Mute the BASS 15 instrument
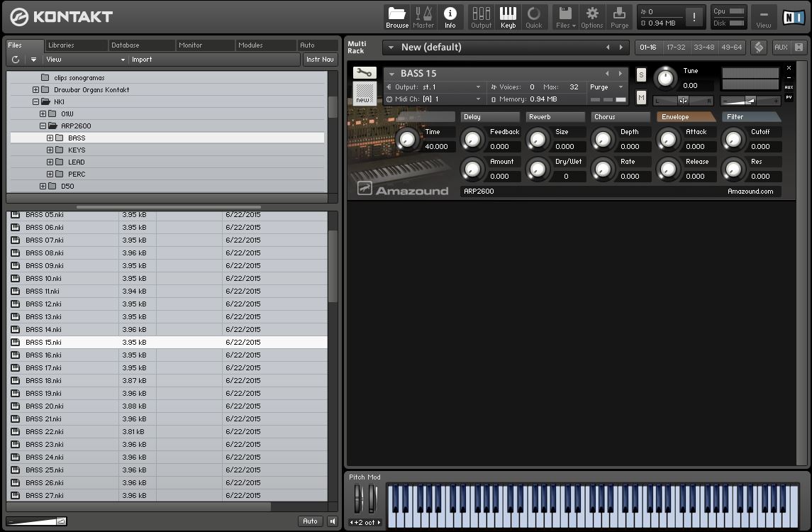The height and width of the screenshot is (532, 812). [640, 97]
